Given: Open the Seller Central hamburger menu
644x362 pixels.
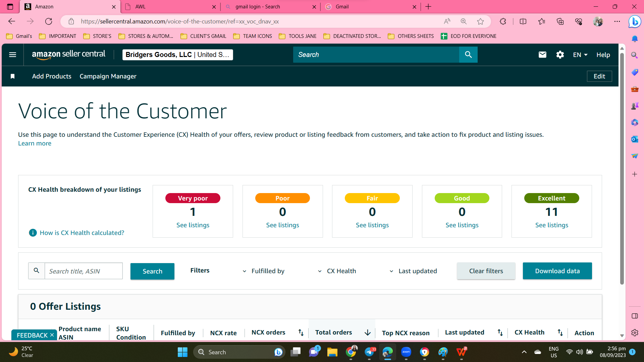Looking at the screenshot, I should 12,55.
